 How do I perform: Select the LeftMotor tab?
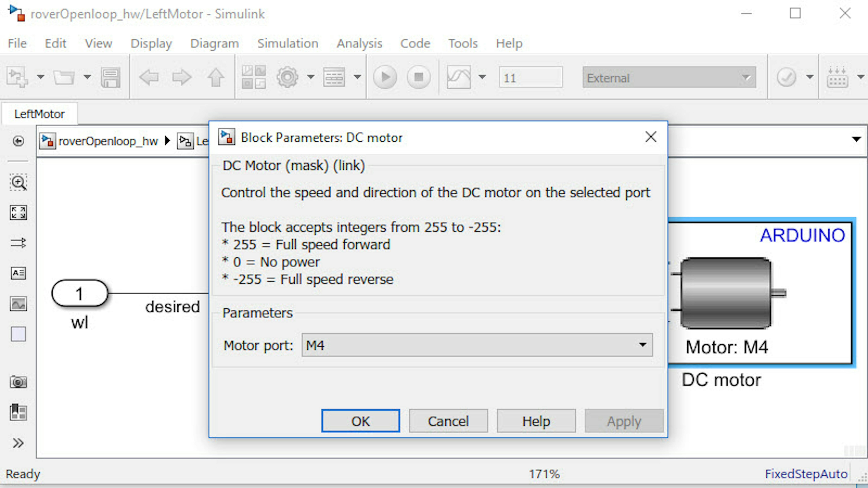pos(39,114)
